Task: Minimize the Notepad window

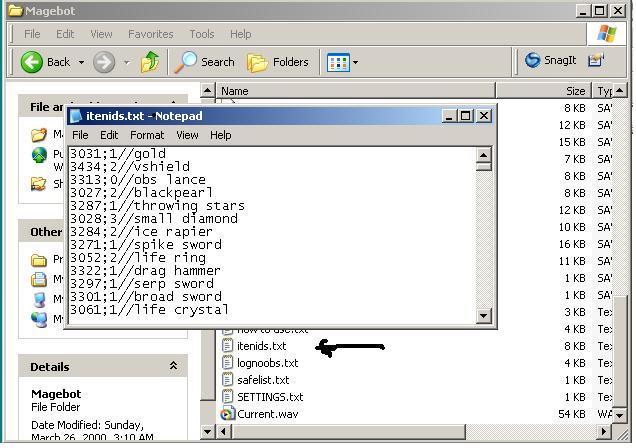Action: [x=449, y=116]
